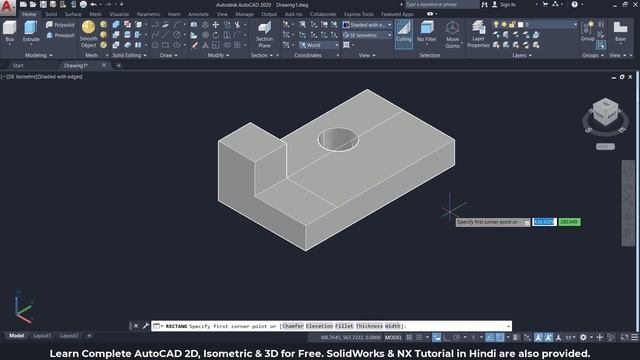The height and width of the screenshot is (360, 640).
Task: Click the shopping cart Autodesk App Store icon
Action: point(545,4)
